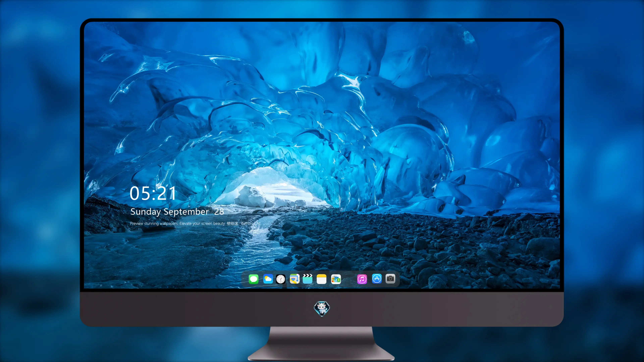Open the Maps app in dock
Image resolution: width=644 pixels, height=362 pixels.
(294, 279)
